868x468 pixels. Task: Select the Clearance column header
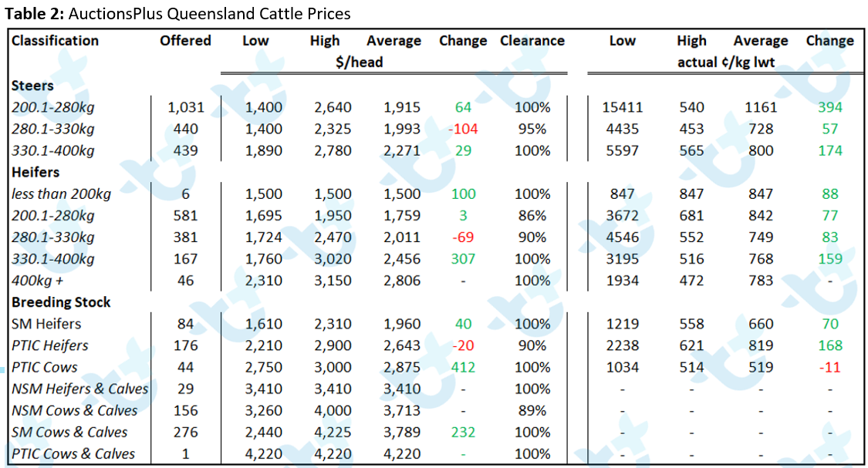532,41
